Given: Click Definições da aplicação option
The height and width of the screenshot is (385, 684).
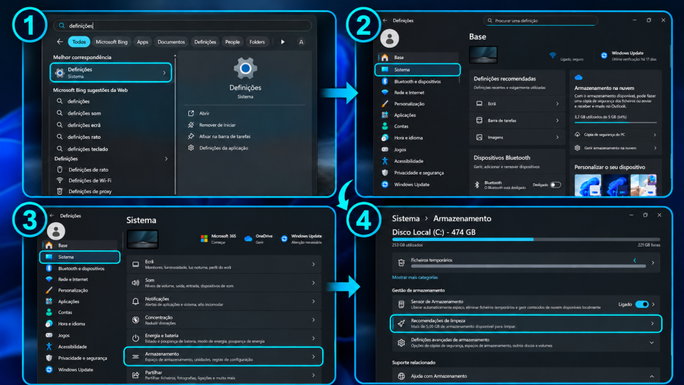Looking at the screenshot, I should click(223, 148).
